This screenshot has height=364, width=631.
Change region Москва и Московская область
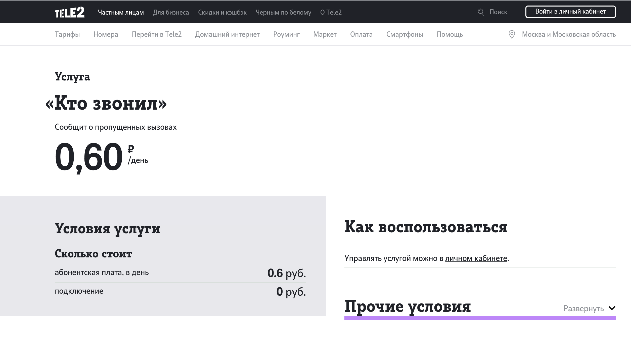569,34
